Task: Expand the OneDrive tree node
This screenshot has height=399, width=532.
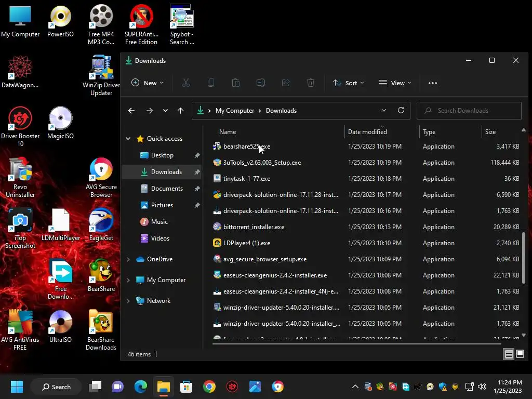Action: [128, 259]
